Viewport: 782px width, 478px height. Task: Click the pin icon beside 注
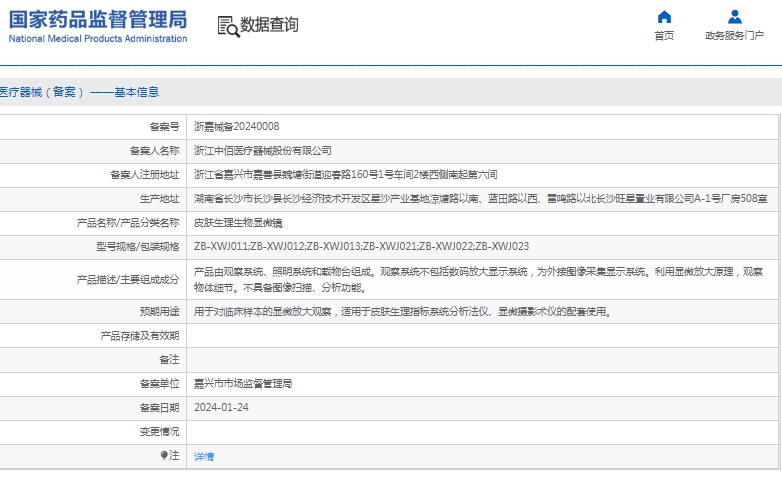tap(164, 455)
